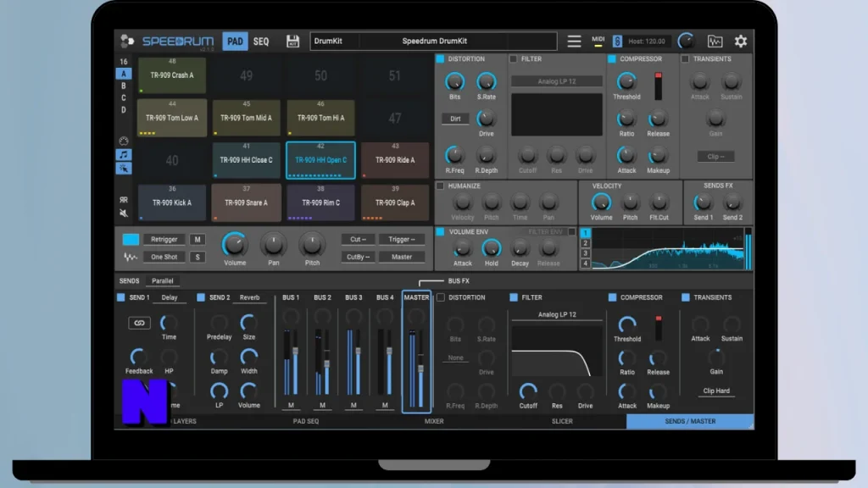Toggle the pad Compressor checkbox
Viewport: 868px width, 488px height.
[x=612, y=58]
